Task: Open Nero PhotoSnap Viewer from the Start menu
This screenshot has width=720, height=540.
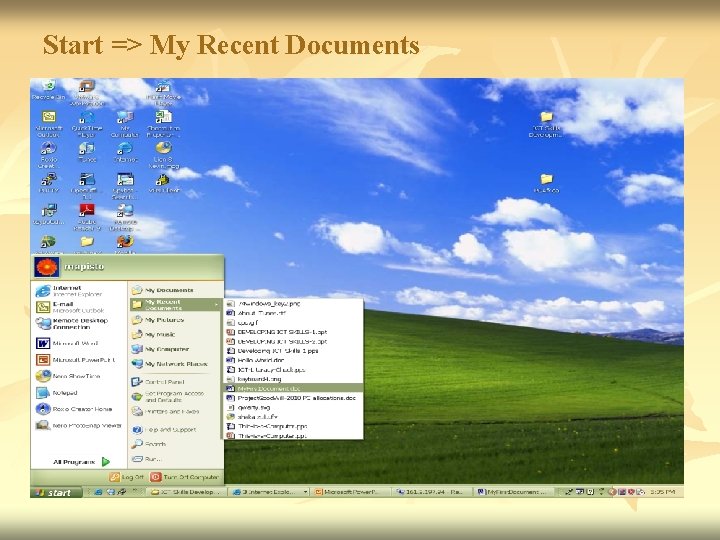Action: click(78, 425)
